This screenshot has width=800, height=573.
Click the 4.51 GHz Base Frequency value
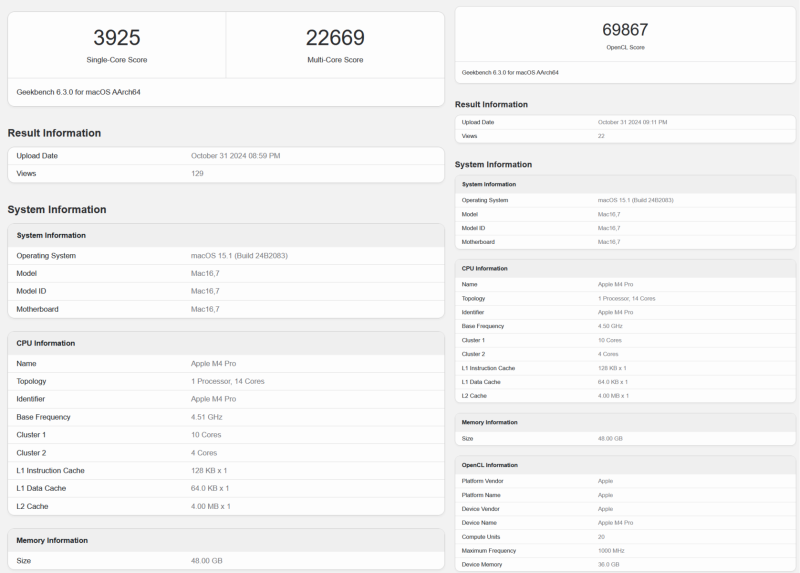[207, 417]
